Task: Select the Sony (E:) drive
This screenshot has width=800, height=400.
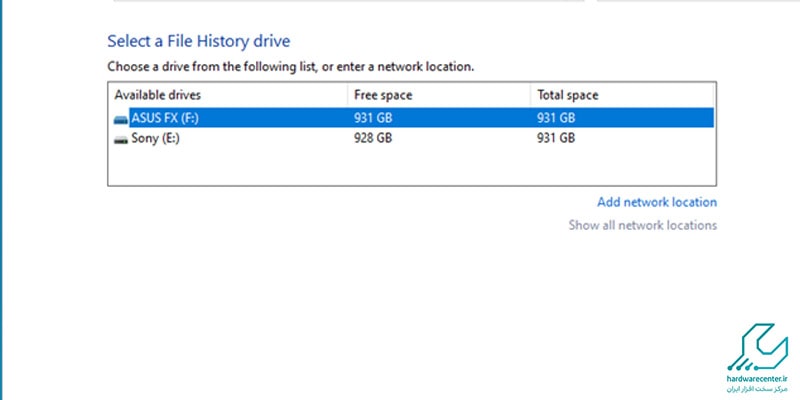Action: (x=413, y=138)
